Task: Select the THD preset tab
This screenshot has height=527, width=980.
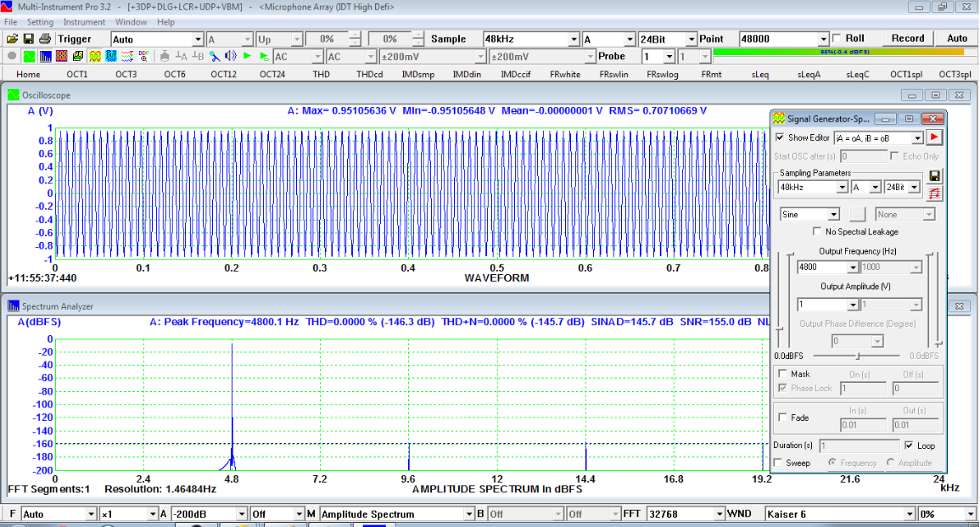Action: coord(322,74)
